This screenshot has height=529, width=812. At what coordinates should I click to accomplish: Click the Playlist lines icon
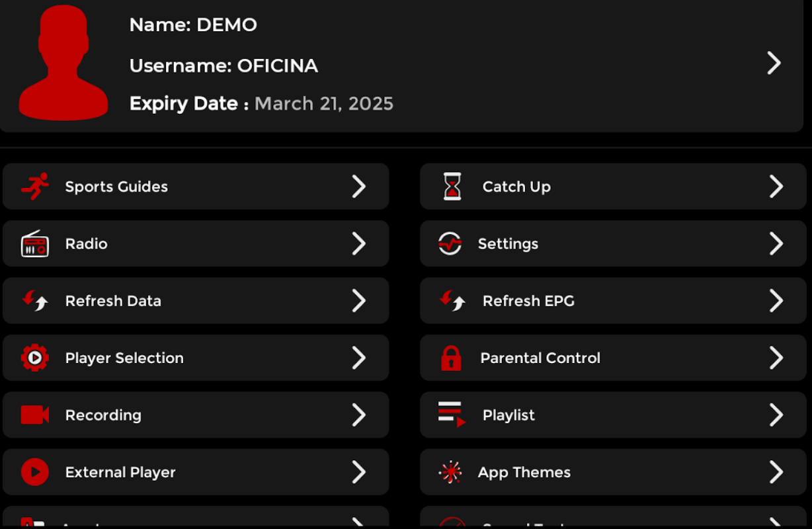coord(452,415)
